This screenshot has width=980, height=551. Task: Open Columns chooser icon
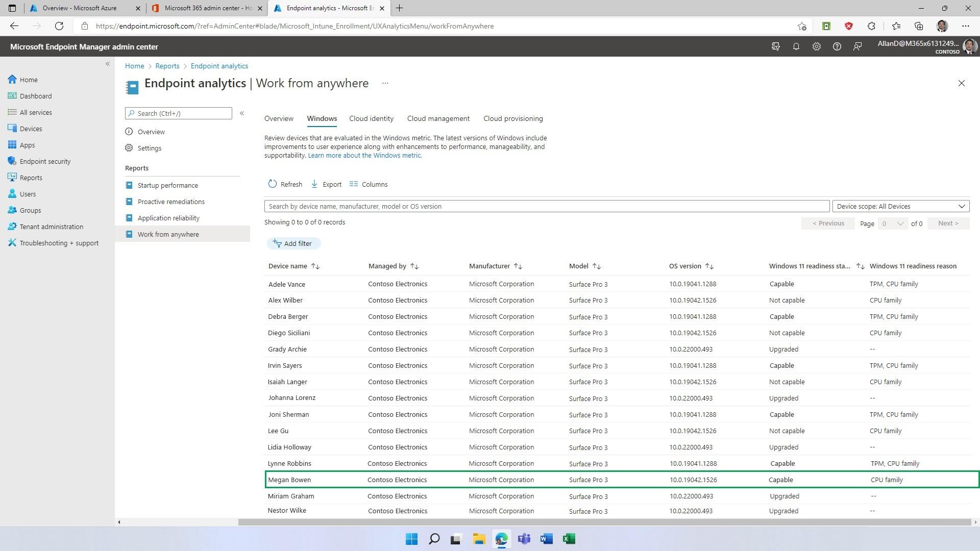point(354,184)
